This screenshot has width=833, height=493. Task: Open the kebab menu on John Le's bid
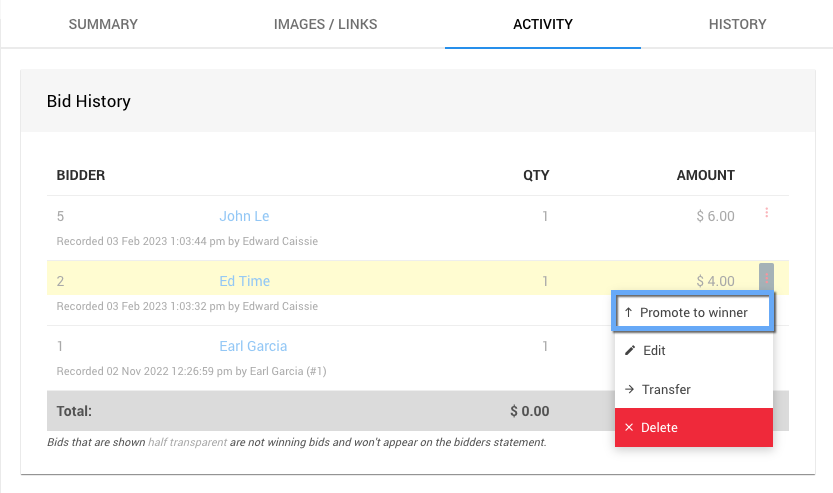click(x=766, y=213)
